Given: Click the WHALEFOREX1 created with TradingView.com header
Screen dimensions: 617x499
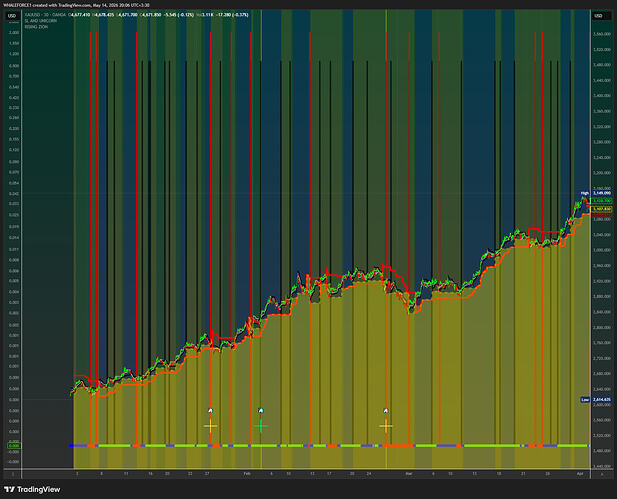Looking at the screenshot, I should (x=76, y=5).
